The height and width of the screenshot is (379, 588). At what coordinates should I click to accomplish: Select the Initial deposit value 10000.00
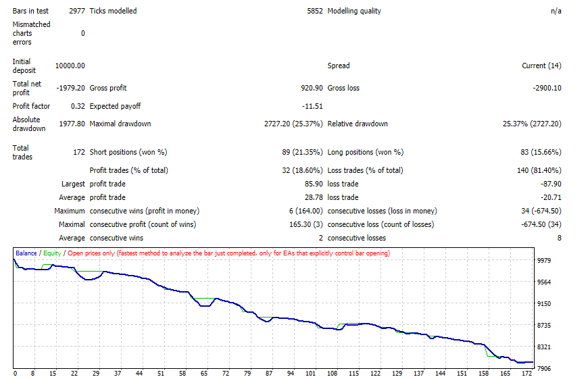point(70,66)
